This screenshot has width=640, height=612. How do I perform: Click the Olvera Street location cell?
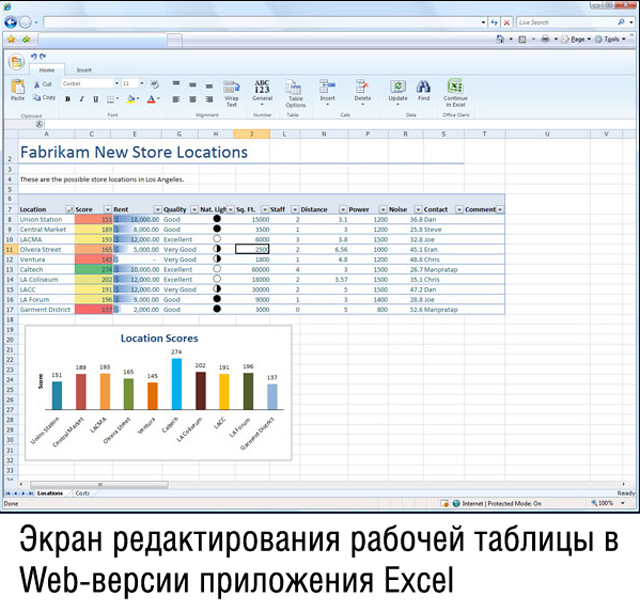(46, 249)
